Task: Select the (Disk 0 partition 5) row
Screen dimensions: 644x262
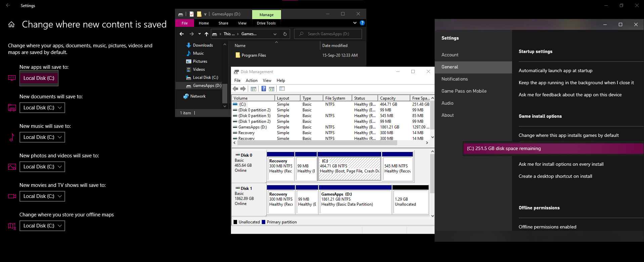Action: pyautogui.click(x=331, y=116)
